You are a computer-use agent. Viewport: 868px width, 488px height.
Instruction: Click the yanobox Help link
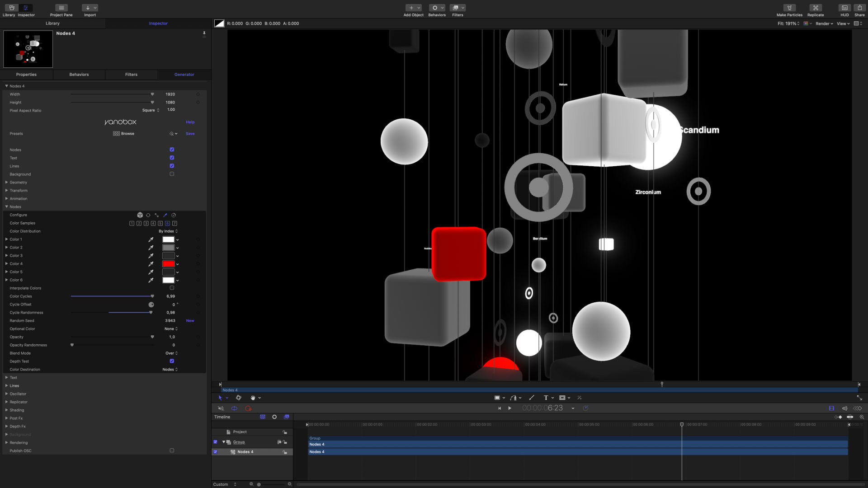point(190,122)
